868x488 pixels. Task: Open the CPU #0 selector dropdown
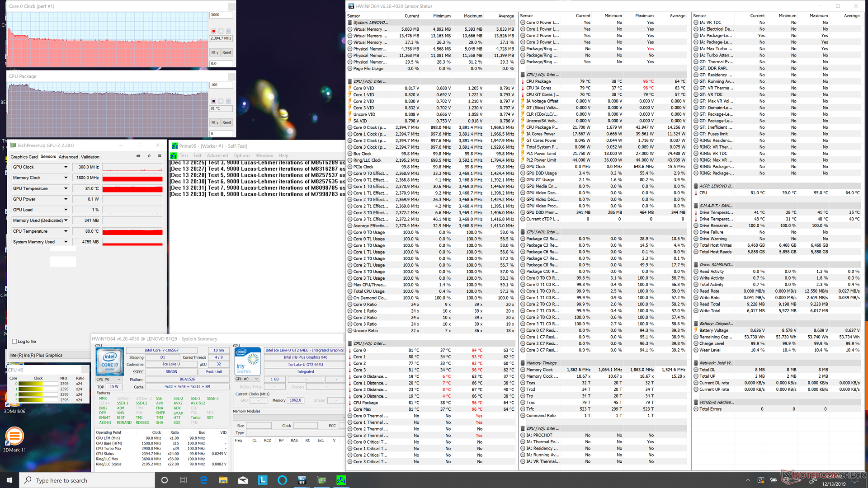tap(108, 380)
